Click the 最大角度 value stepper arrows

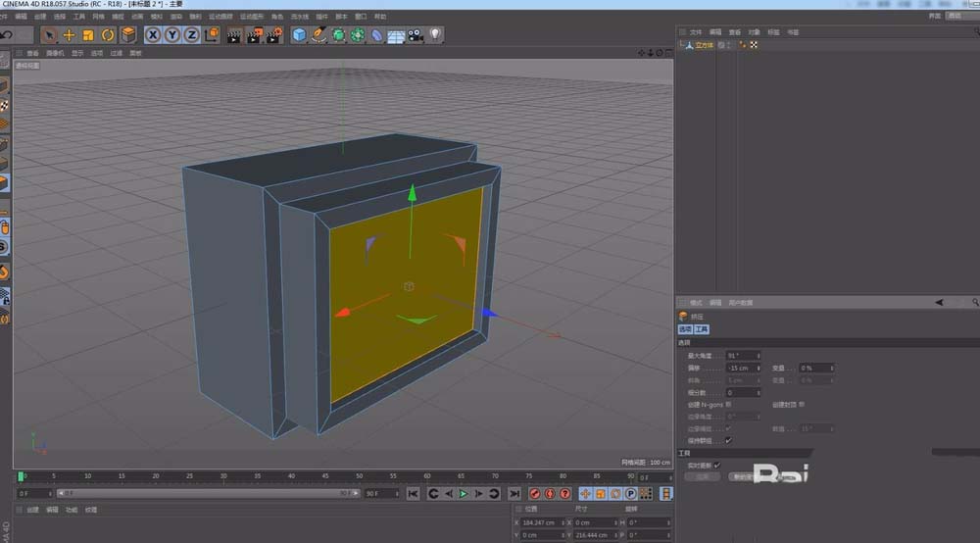(x=759, y=355)
